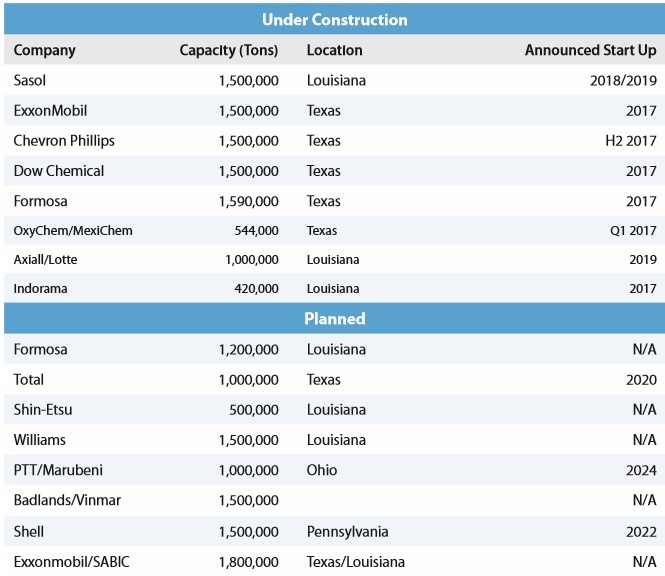This screenshot has height=576, width=665.
Task: Click the '2020' start up value
Action: click(x=642, y=380)
